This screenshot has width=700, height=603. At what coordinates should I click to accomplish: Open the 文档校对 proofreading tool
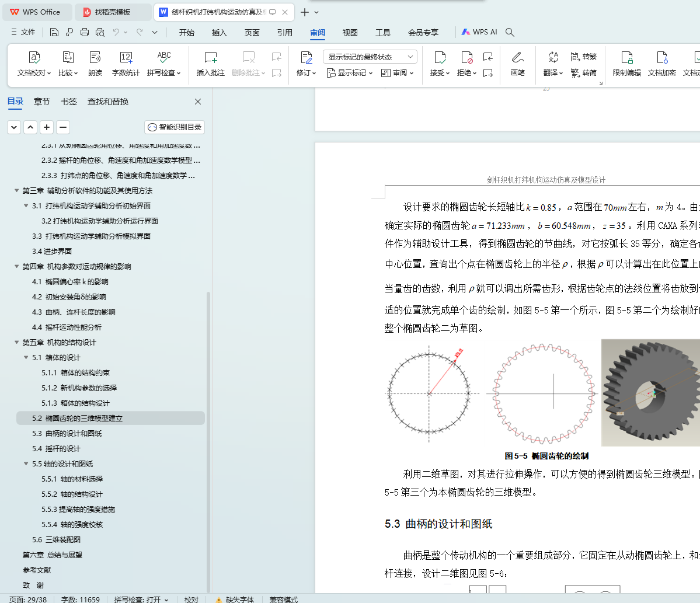(x=34, y=64)
